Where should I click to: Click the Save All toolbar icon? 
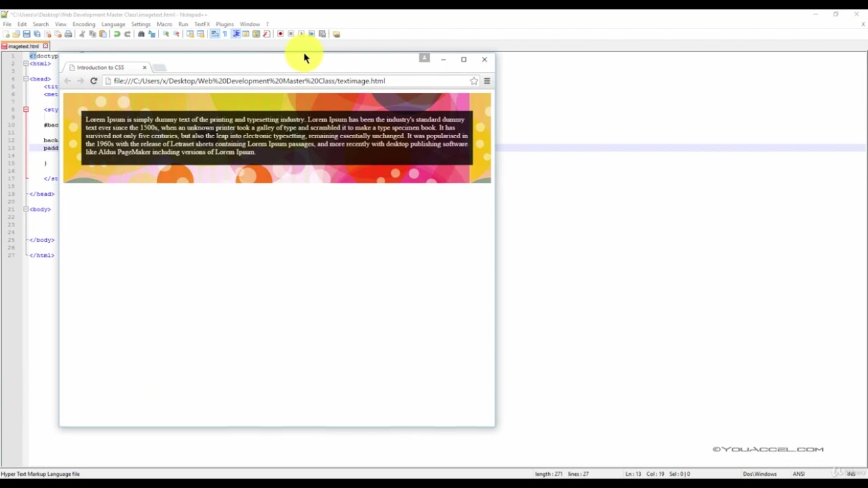37,34
